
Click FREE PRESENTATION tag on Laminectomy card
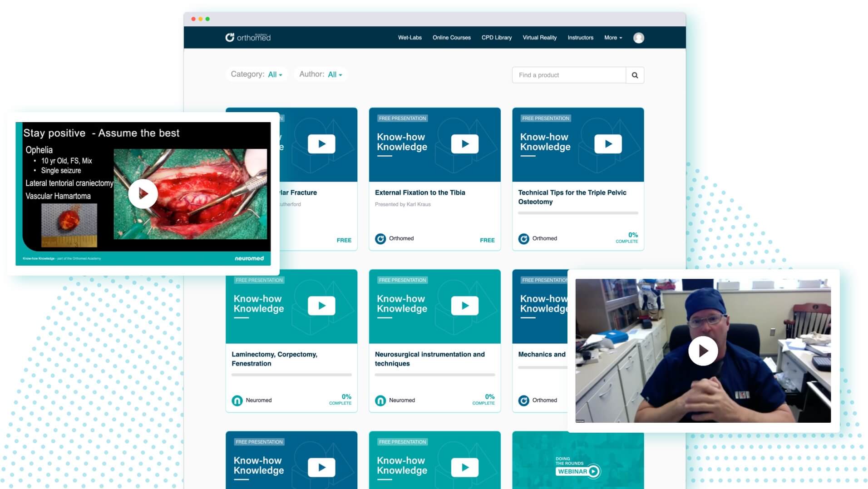(259, 280)
